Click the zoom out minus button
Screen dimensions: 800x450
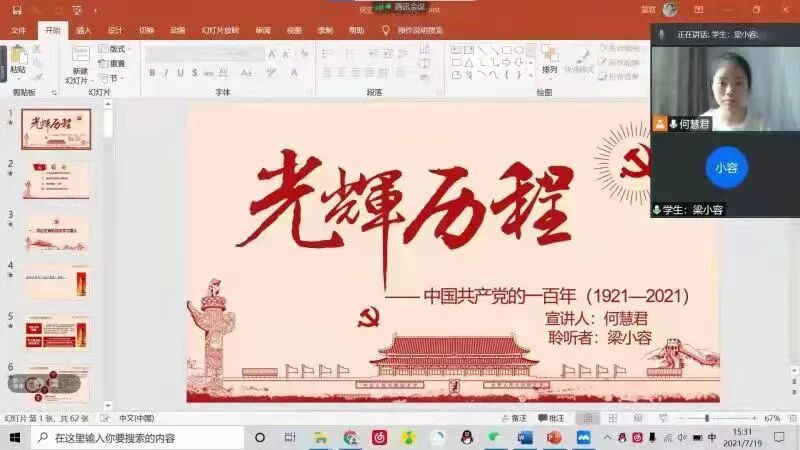coord(681,418)
